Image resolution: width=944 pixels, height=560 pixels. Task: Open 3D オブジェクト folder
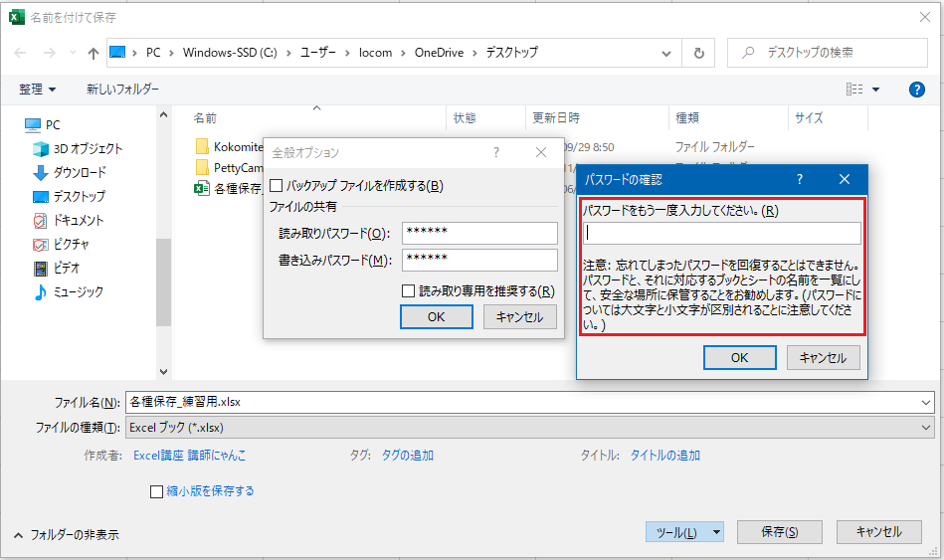click(78, 148)
